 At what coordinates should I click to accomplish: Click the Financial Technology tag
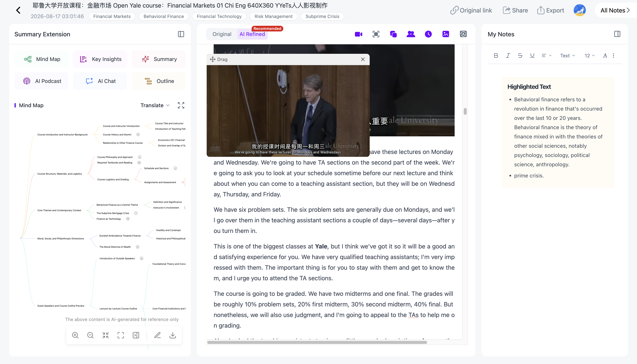pos(219,16)
